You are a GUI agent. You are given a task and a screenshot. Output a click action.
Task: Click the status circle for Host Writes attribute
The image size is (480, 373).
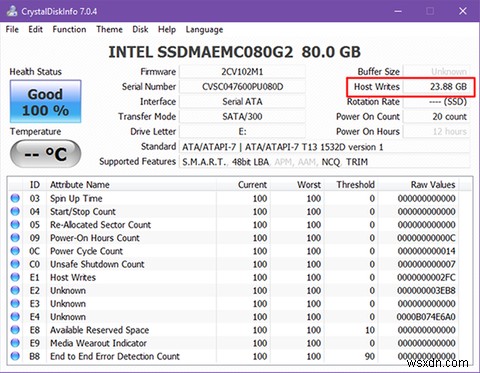point(15,277)
